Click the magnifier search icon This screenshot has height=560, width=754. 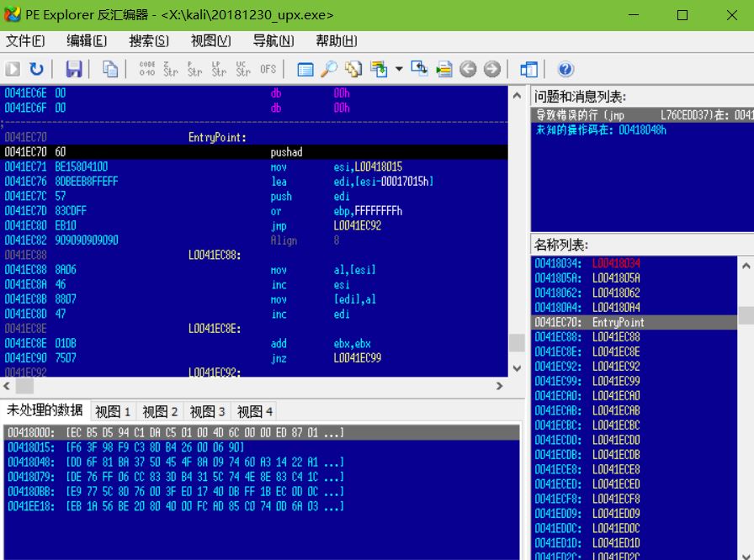point(329,69)
